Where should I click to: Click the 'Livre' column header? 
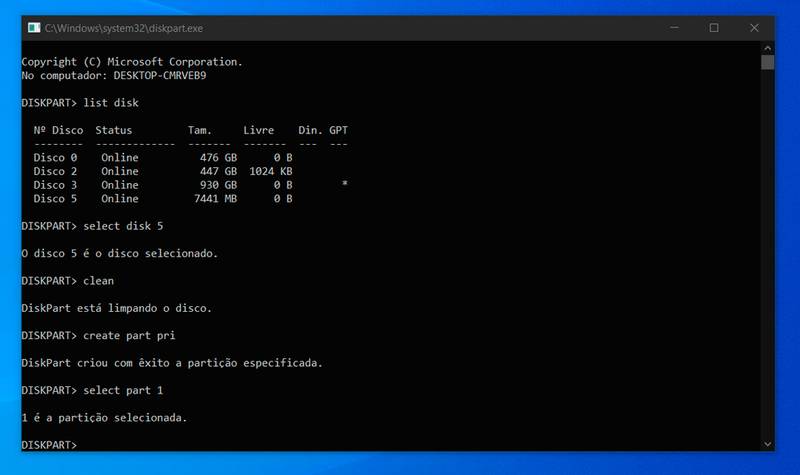coord(258,130)
